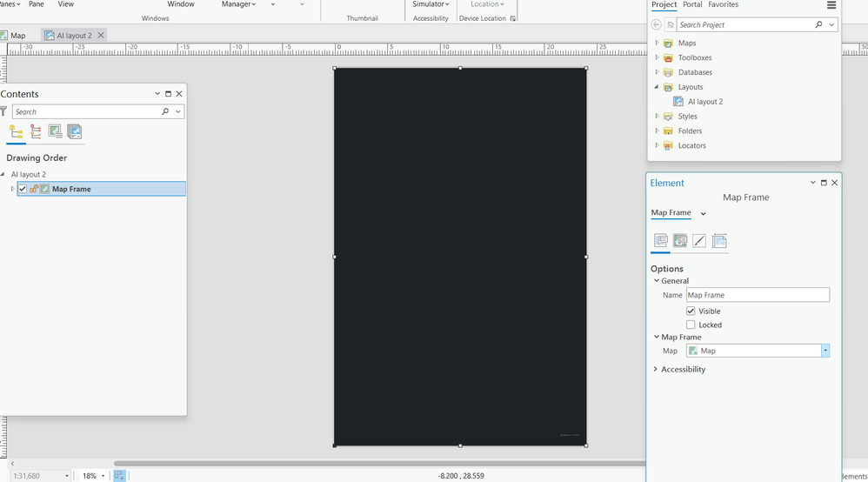Open the Contents pane options chevron
868x482 pixels.
click(157, 94)
